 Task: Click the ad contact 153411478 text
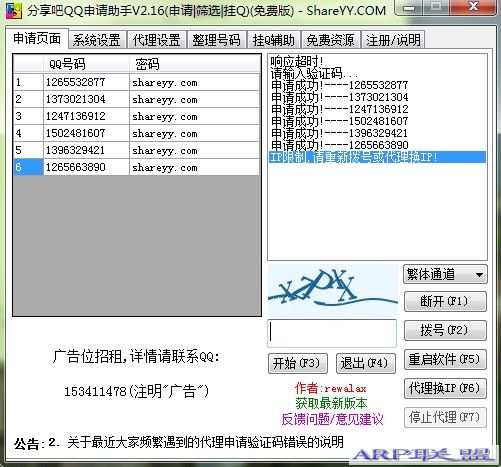pos(136,391)
